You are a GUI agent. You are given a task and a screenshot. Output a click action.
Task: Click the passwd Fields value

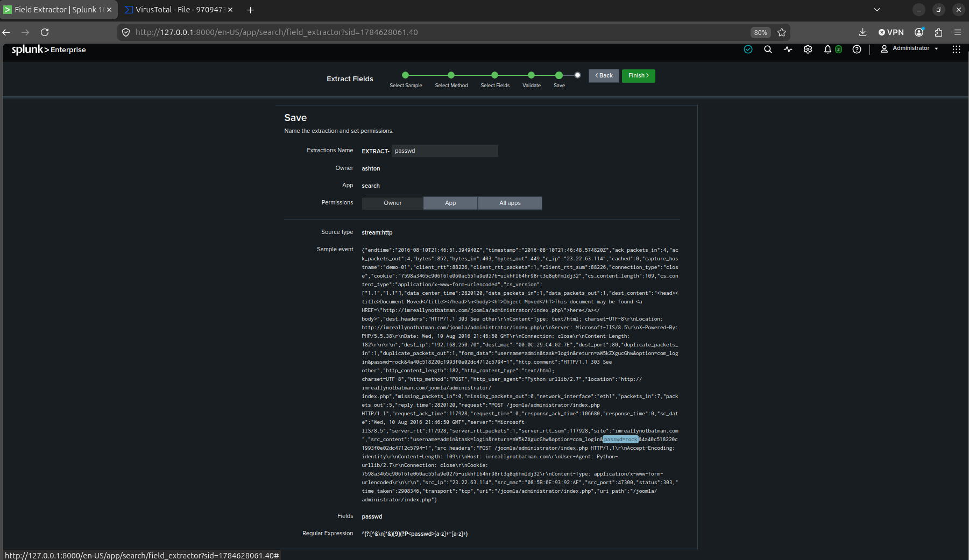click(x=372, y=517)
